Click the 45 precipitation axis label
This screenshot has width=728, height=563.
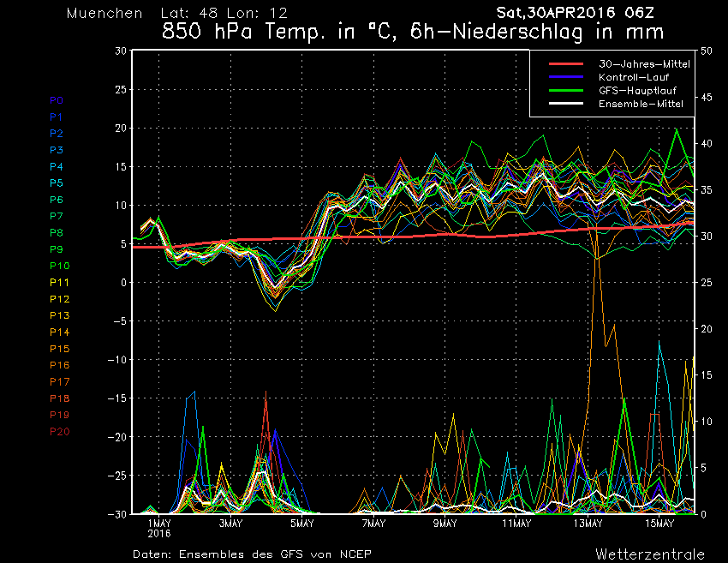(x=706, y=97)
